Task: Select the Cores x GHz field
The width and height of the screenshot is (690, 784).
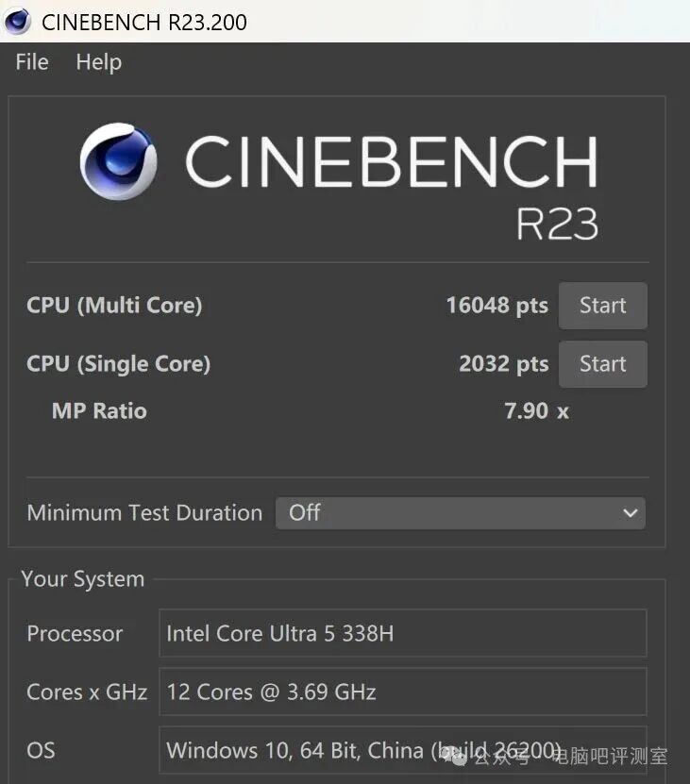Action: pyautogui.click(x=402, y=692)
